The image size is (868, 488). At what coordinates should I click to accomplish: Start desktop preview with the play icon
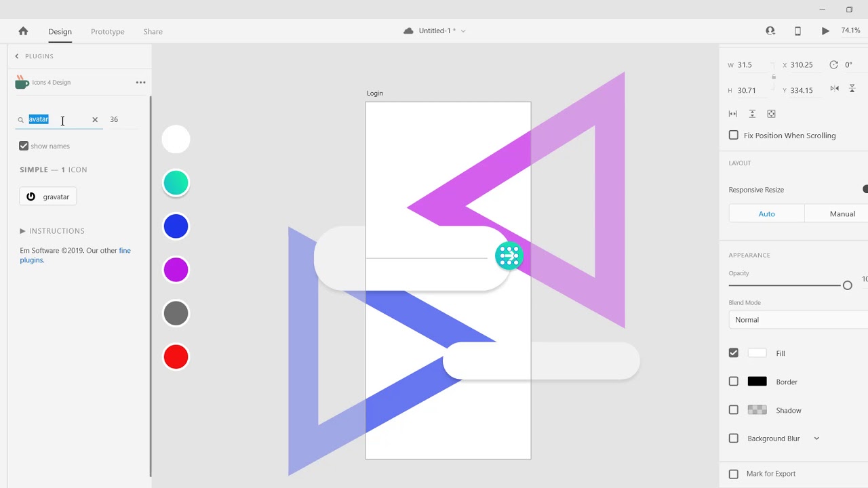[825, 31]
